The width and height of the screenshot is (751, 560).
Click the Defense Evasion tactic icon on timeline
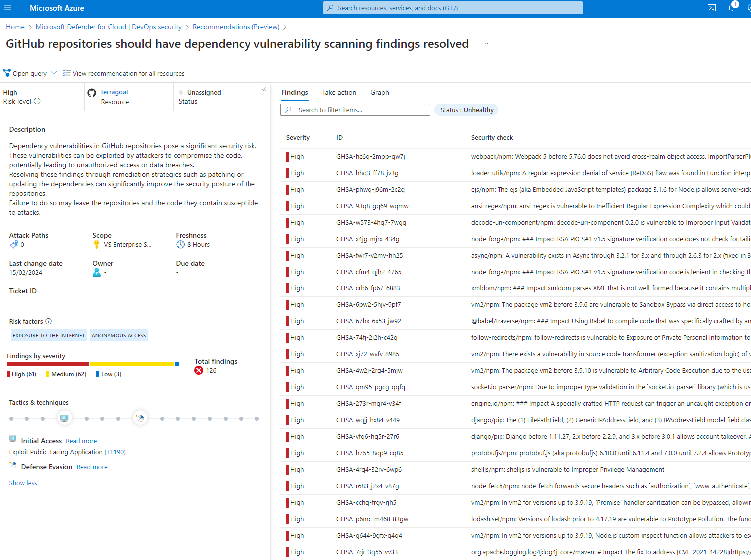[x=140, y=418]
